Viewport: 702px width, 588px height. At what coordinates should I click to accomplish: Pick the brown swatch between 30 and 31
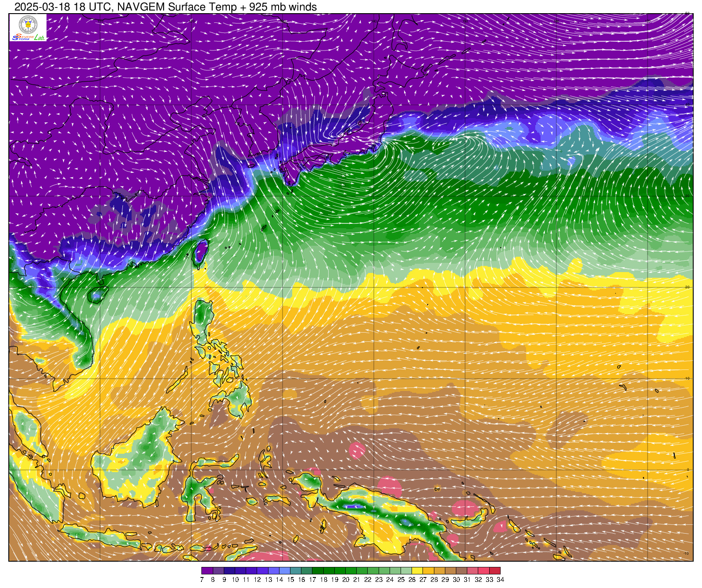(x=462, y=570)
